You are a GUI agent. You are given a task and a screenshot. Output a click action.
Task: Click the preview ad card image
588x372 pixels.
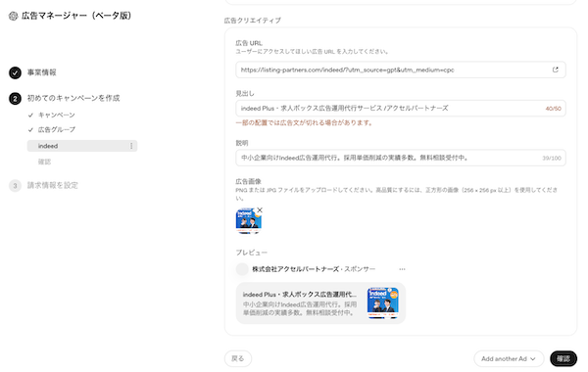click(382, 303)
